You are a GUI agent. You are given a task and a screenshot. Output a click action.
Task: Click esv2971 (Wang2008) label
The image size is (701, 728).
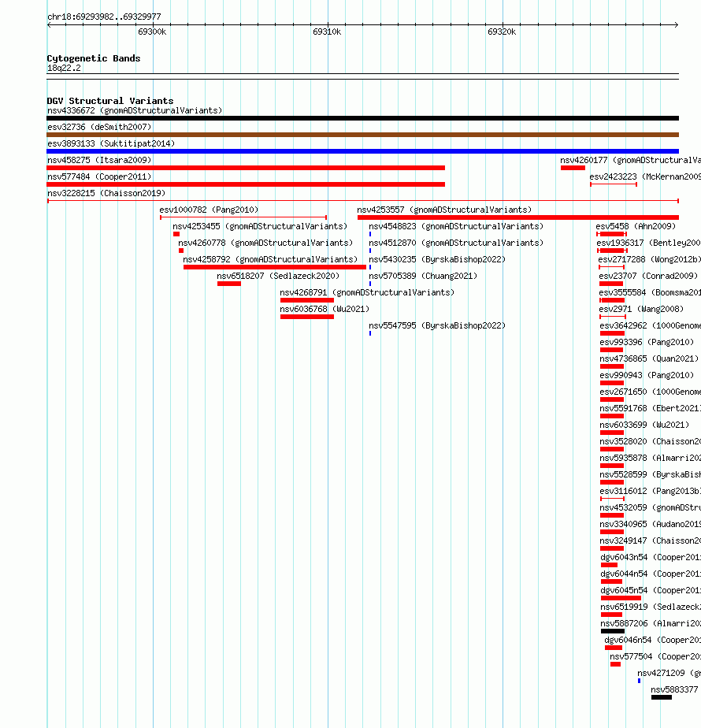point(641,309)
